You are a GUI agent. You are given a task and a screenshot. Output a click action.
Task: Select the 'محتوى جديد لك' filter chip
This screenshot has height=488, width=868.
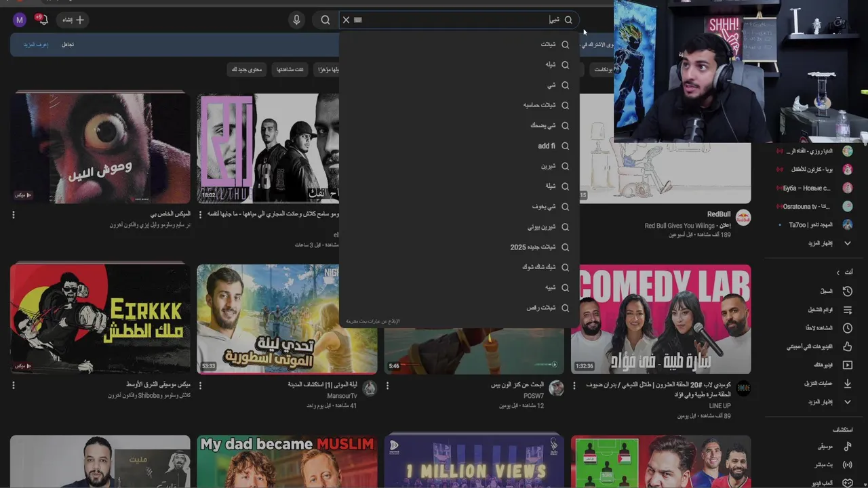pos(246,69)
